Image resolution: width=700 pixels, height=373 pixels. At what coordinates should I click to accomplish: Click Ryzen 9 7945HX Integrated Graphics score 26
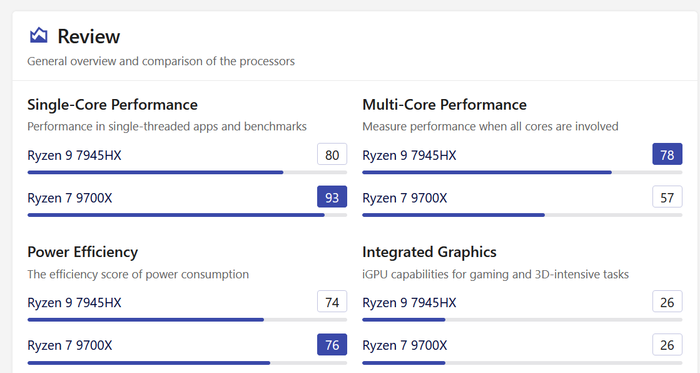[667, 302]
